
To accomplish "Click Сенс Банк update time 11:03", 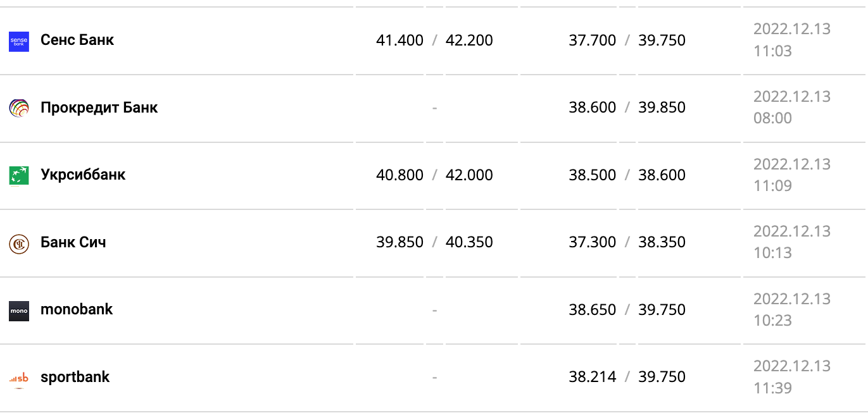I will point(772,51).
